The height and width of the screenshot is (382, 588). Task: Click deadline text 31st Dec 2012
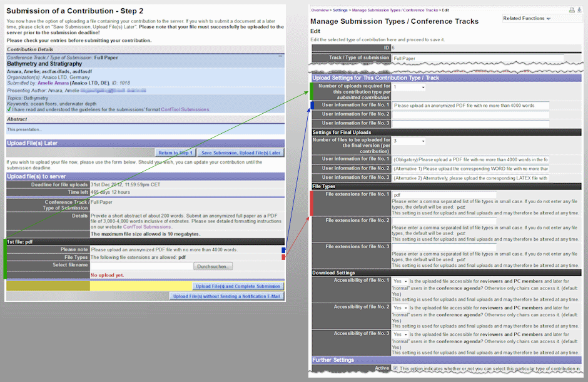click(125, 184)
